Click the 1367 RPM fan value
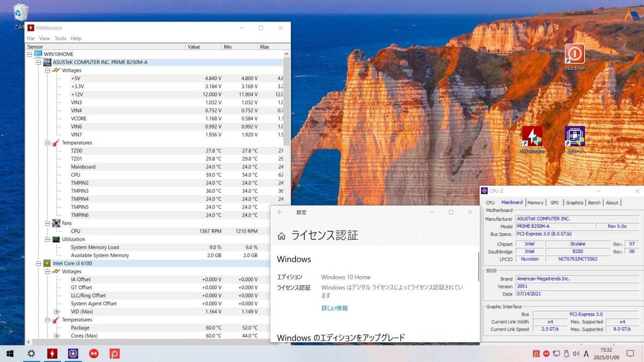The image size is (644, 362). [x=210, y=231]
